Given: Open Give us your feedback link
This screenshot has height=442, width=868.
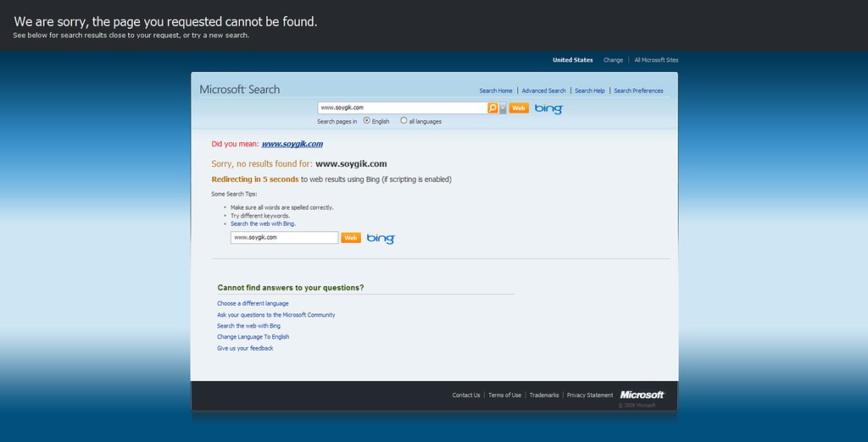Looking at the screenshot, I should 245,348.
